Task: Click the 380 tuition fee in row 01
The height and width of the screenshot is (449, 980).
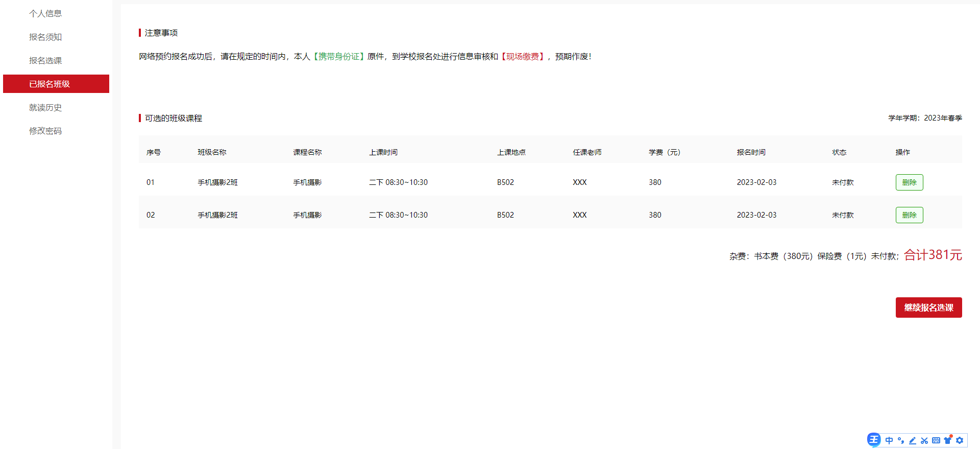Action: click(x=655, y=182)
